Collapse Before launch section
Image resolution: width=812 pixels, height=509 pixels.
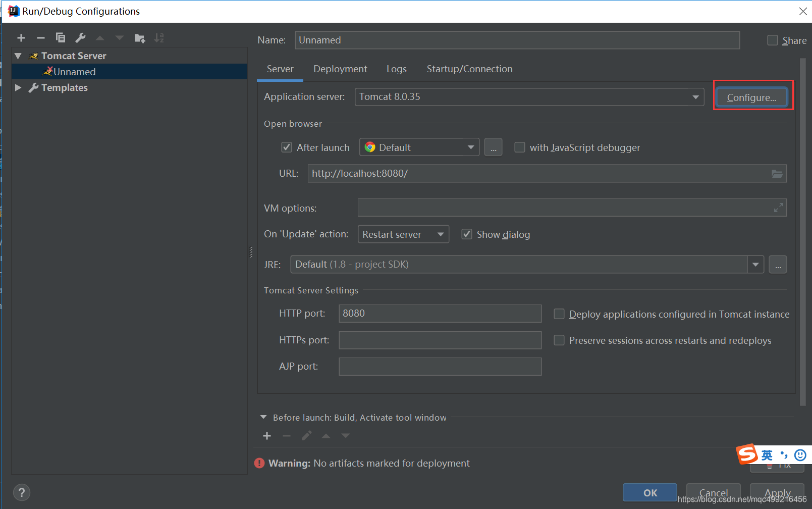(263, 417)
